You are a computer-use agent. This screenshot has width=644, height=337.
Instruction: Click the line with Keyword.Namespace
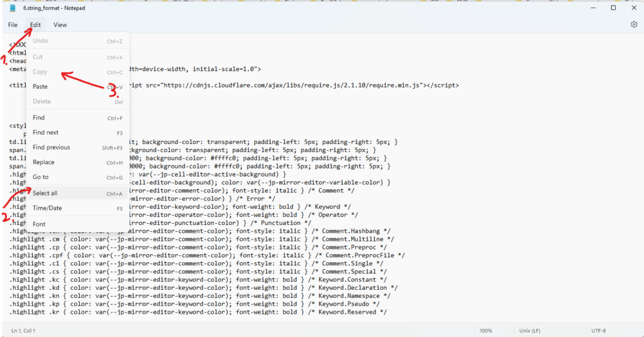pos(200,296)
